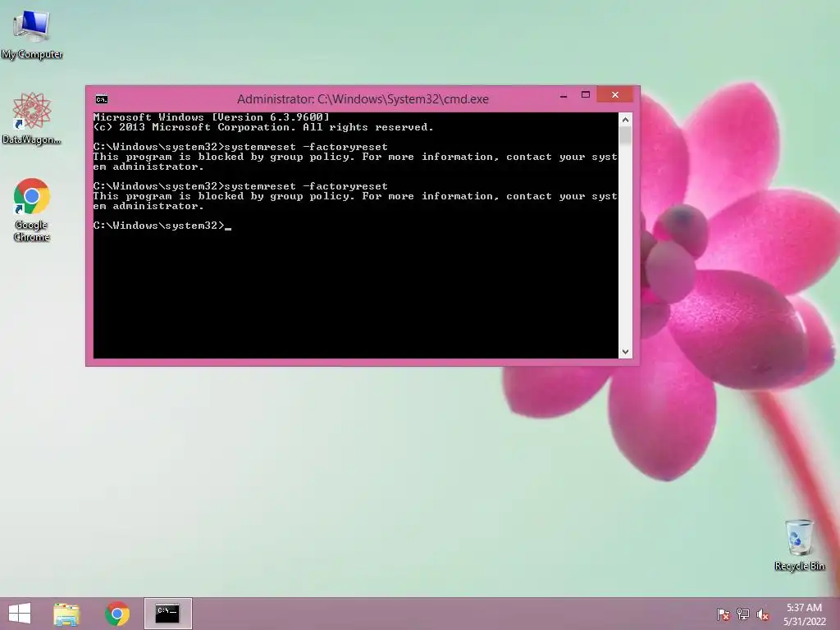Click the cmd scrollbar down arrow
The image size is (840, 630).
point(625,352)
